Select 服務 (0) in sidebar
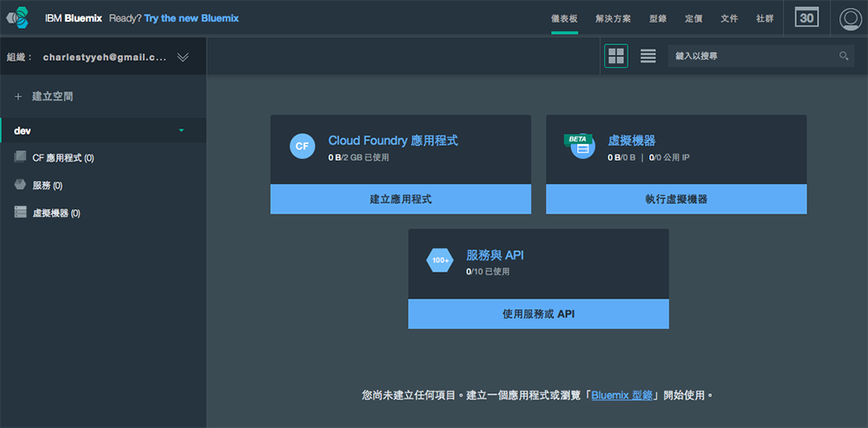Viewport: 868px width, 428px height. [48, 186]
